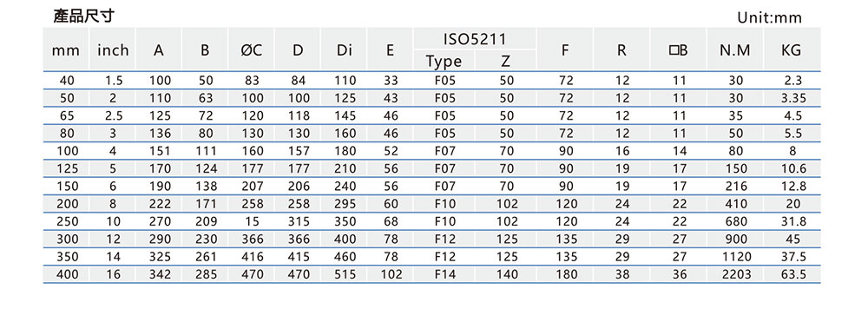Click the 2203 torque value cell

pyautogui.click(x=736, y=273)
